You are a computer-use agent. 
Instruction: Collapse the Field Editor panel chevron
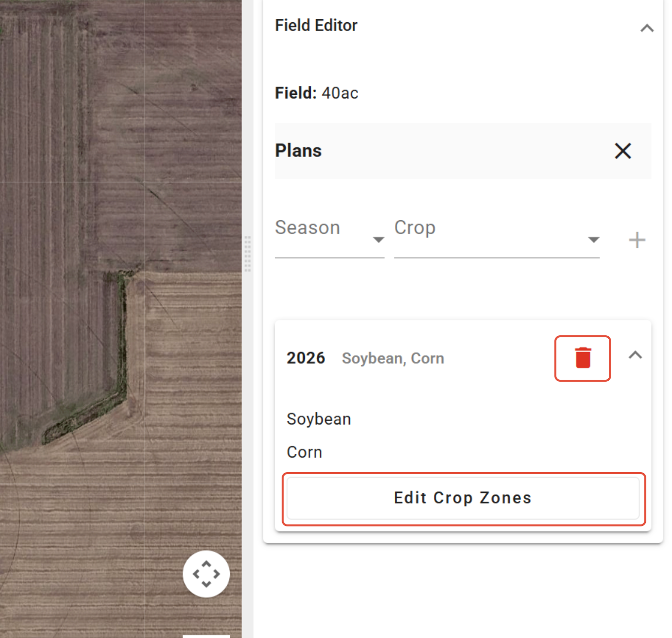coord(647,28)
